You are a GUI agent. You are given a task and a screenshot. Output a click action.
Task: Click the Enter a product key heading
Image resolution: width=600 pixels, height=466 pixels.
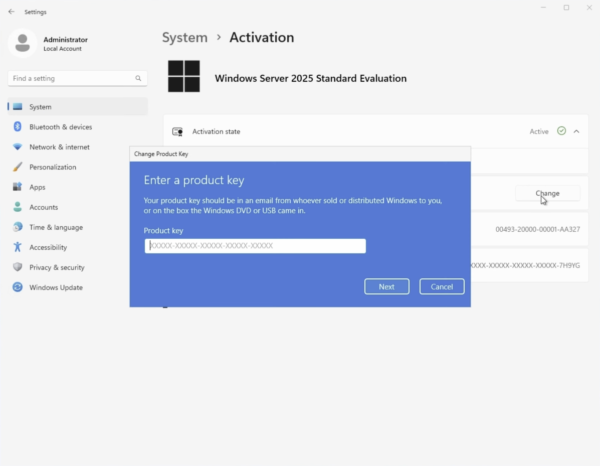click(194, 180)
